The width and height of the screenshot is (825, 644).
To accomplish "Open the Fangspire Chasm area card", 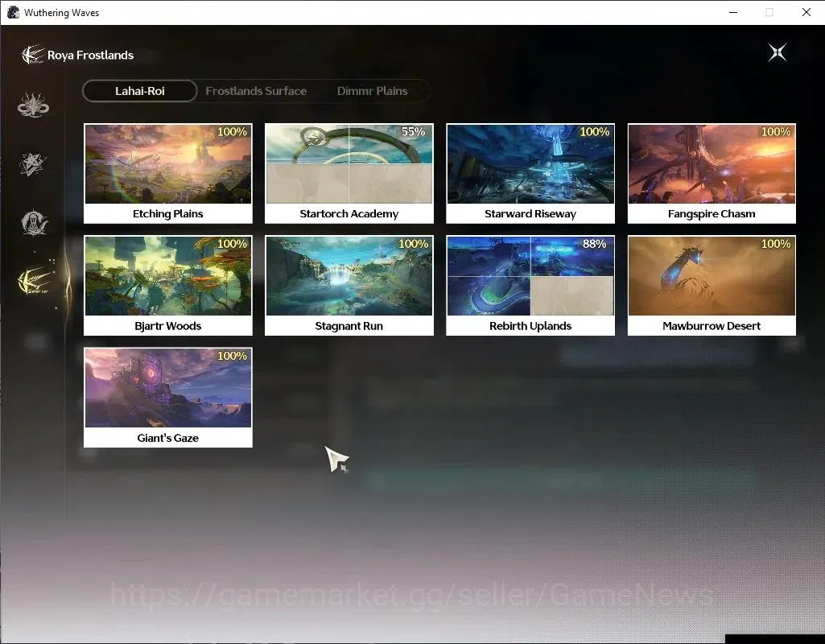I will pyautogui.click(x=712, y=174).
